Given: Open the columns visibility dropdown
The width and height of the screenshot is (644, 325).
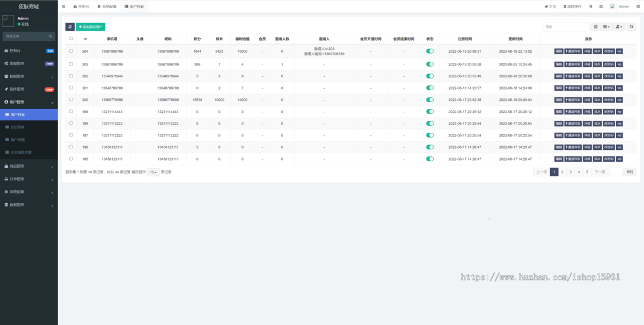Looking at the screenshot, I should (x=606, y=27).
